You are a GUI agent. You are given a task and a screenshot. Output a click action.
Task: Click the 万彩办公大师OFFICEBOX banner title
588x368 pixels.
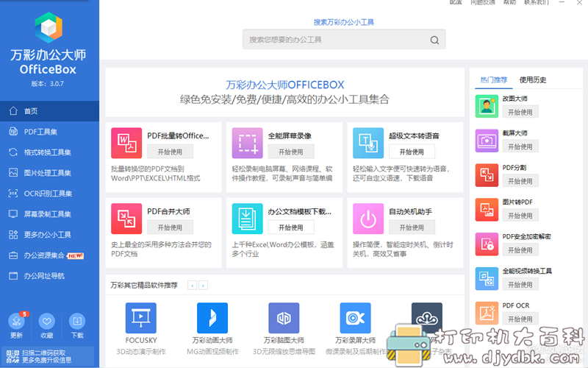285,85
